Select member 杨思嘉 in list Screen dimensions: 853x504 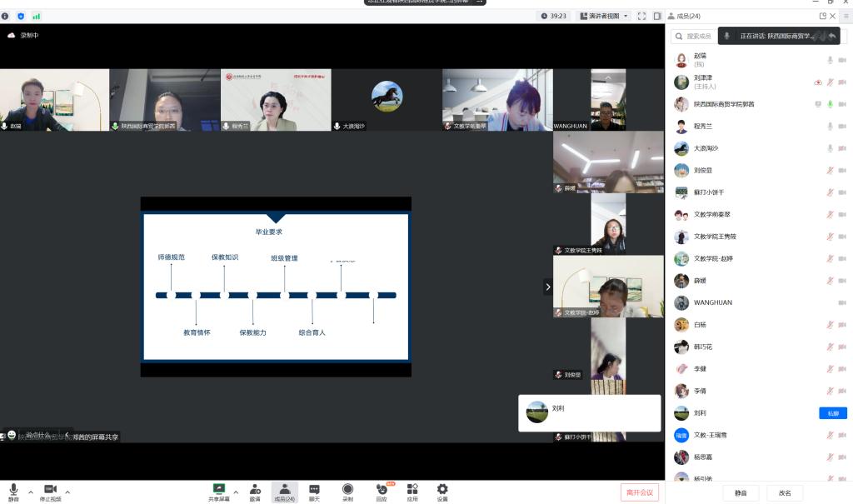(759, 457)
